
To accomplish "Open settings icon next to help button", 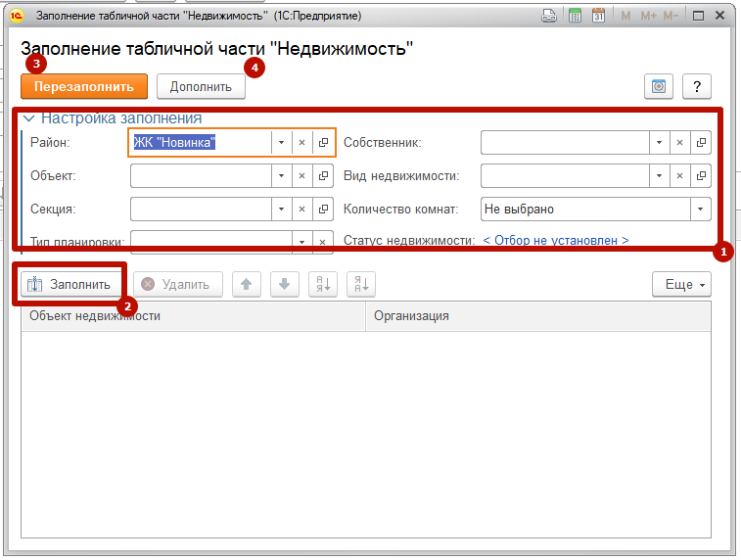I will click(658, 86).
